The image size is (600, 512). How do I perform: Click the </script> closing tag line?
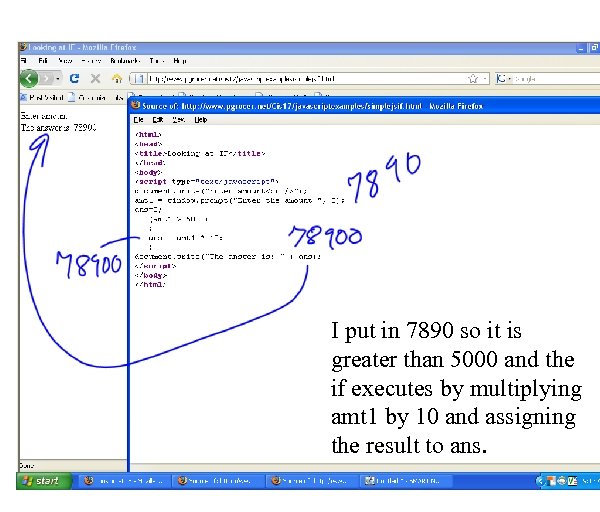pyautogui.click(x=155, y=266)
